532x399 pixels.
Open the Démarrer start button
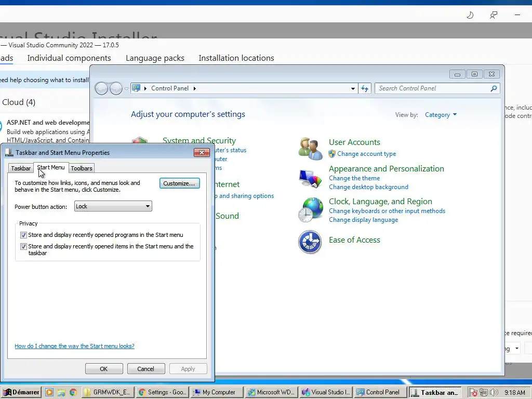click(x=21, y=392)
